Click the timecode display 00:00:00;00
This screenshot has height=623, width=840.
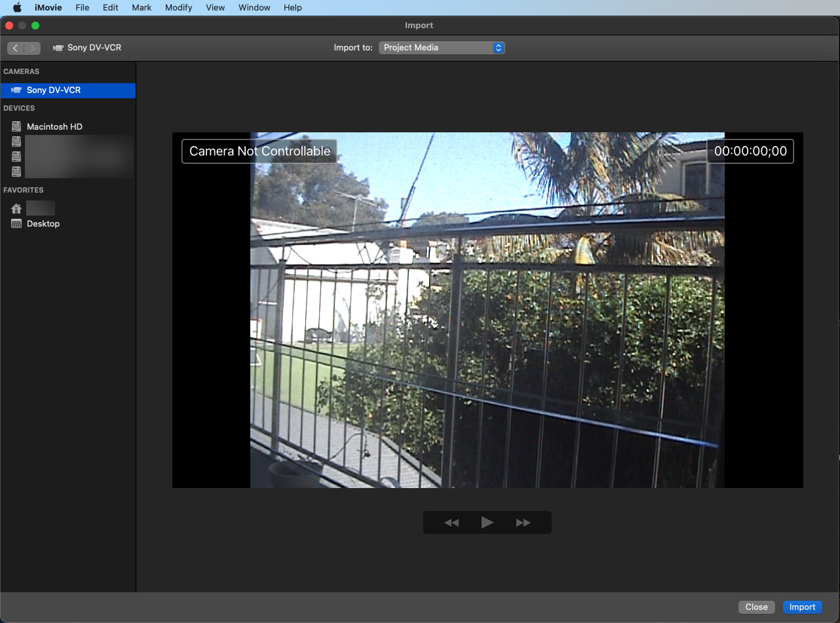pos(750,151)
